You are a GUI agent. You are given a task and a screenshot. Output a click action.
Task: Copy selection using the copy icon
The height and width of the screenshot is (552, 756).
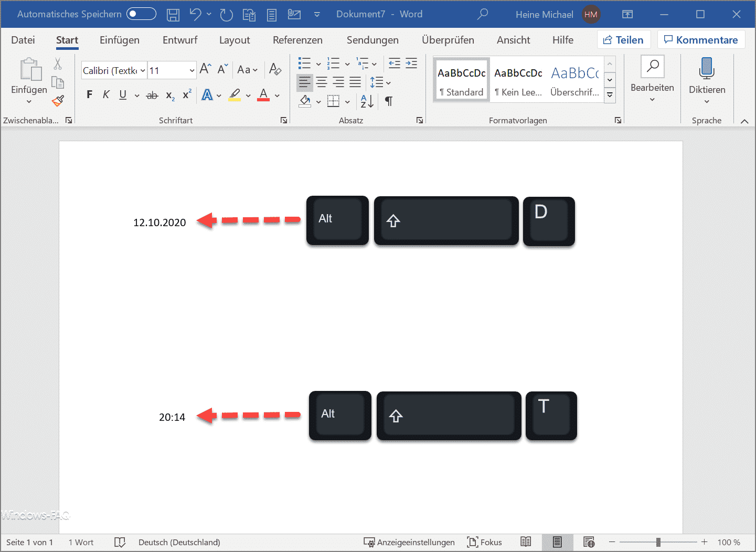[58, 82]
